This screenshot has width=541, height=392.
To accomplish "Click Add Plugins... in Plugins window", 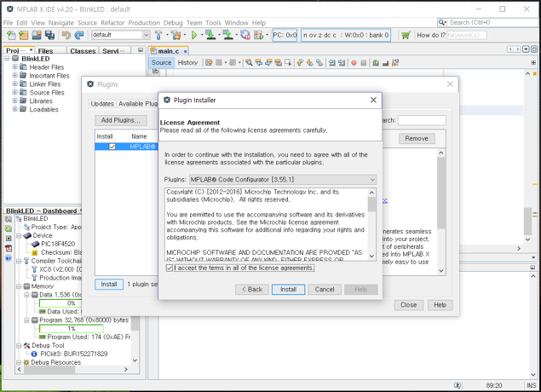I will pos(121,120).
